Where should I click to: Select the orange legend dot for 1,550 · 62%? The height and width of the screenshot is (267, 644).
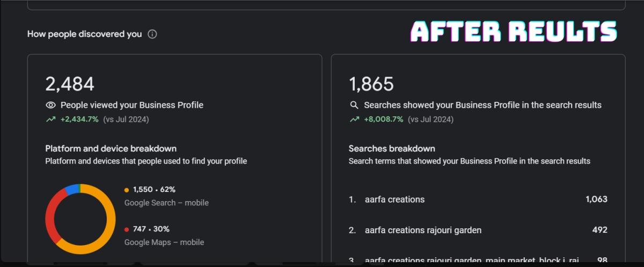click(x=127, y=190)
